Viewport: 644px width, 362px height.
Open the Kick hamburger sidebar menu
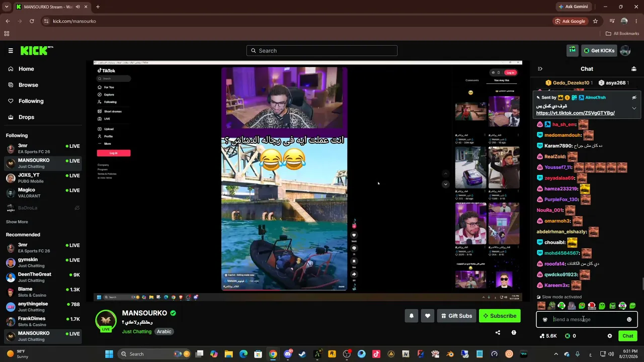click(x=11, y=51)
